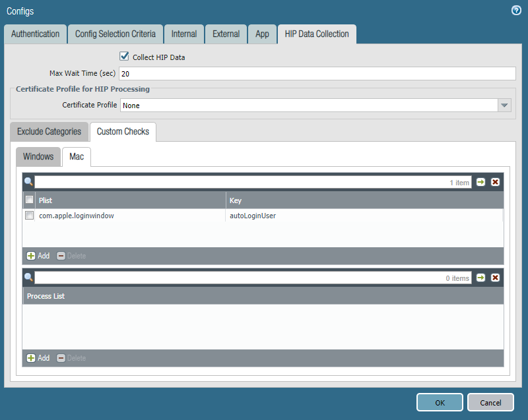Switch to the Windows custom checks tab

point(38,157)
